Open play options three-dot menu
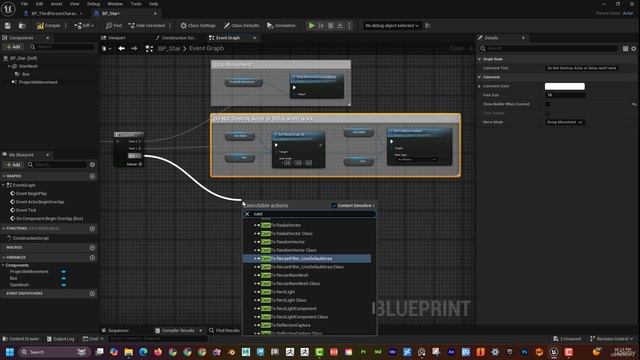Image resolution: width=640 pixels, height=360 pixels. coord(349,26)
